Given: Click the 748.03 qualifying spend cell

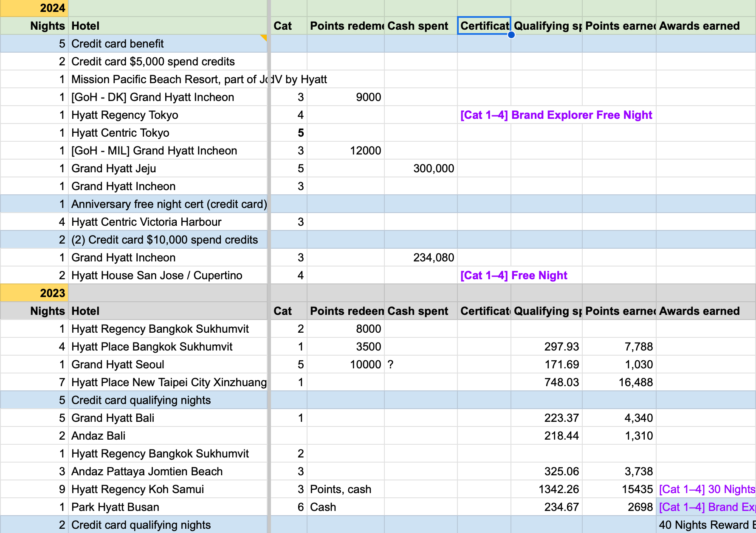Looking at the screenshot, I should pyautogui.click(x=547, y=382).
